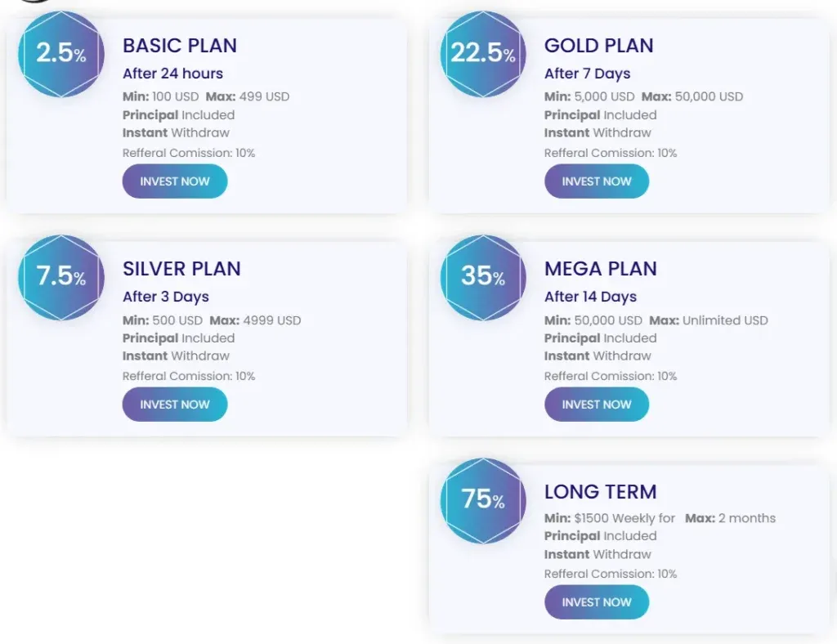Click the SILVER PLAN heading

point(181,269)
